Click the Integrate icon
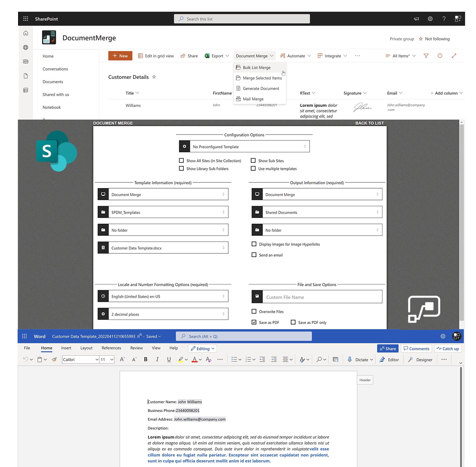This screenshot has height=467, width=476. (x=320, y=56)
